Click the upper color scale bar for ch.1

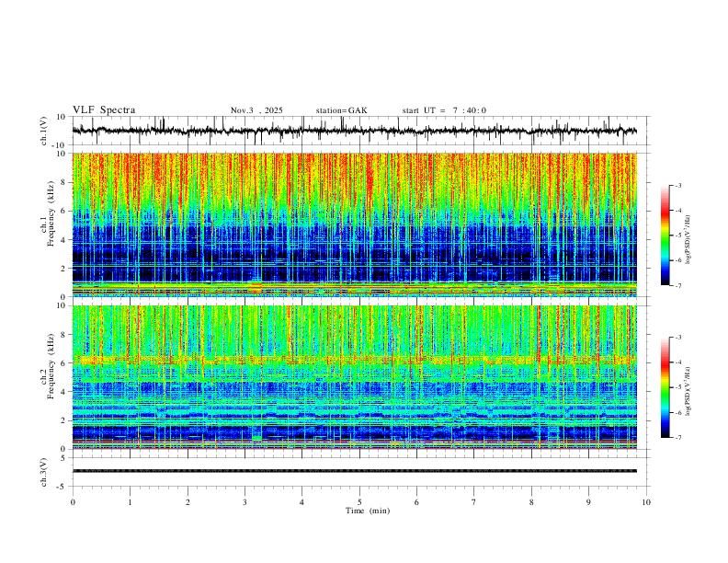[665, 236]
